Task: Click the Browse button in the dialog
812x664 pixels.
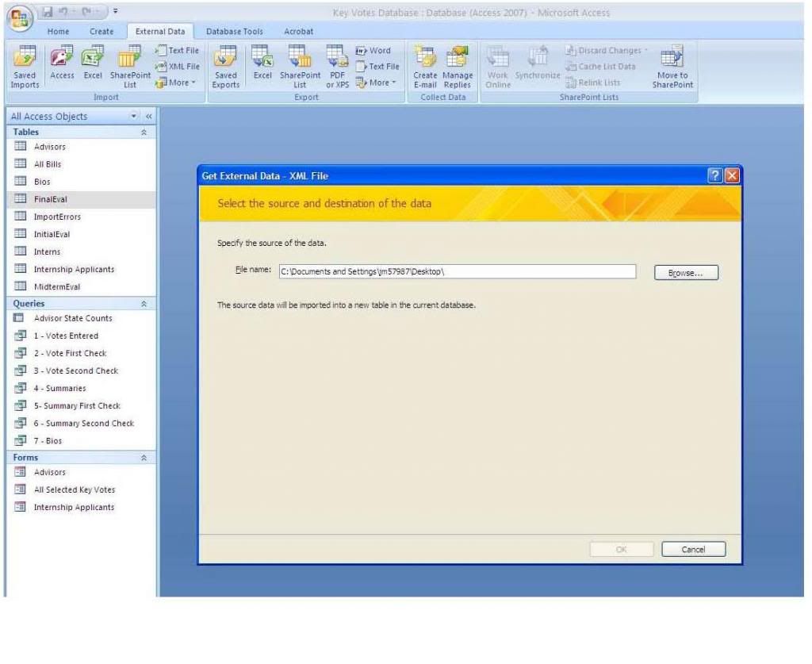Action: (x=685, y=272)
